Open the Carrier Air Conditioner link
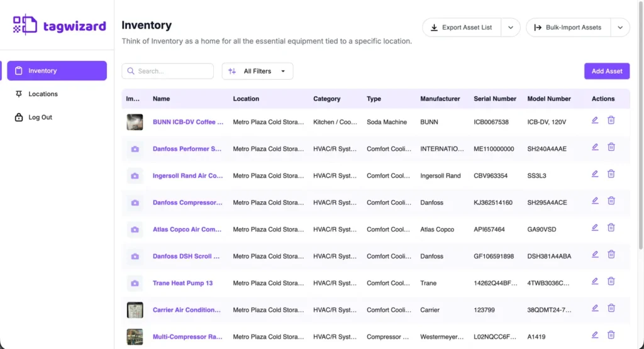Screen dimensions: 644x349 [x=186, y=309]
